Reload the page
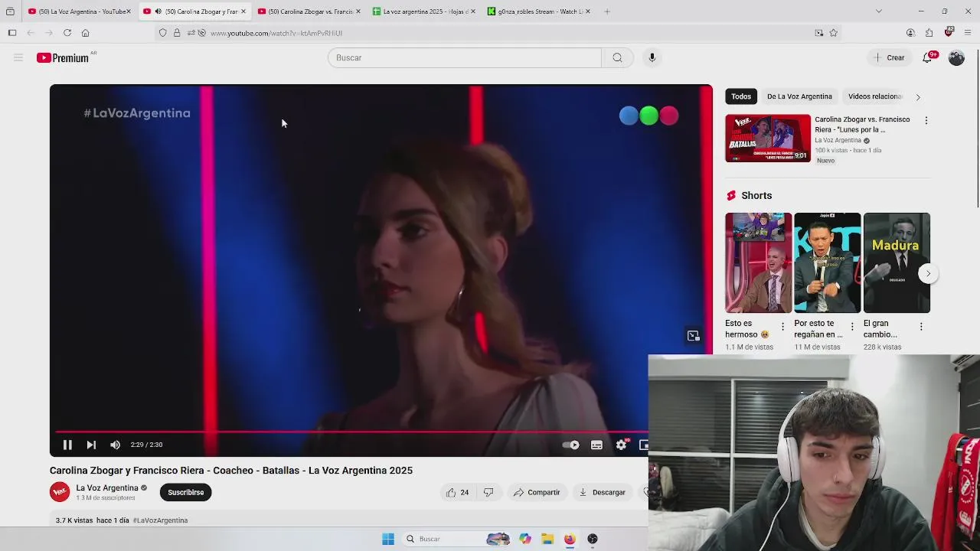 pos(67,33)
